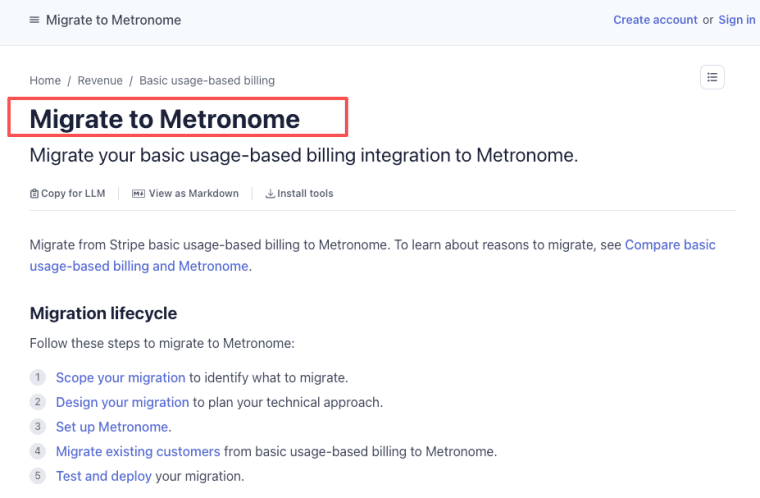This screenshot has width=760, height=498.
Task: Open the Basic usage-based billing breadcrumb
Action: tap(207, 80)
